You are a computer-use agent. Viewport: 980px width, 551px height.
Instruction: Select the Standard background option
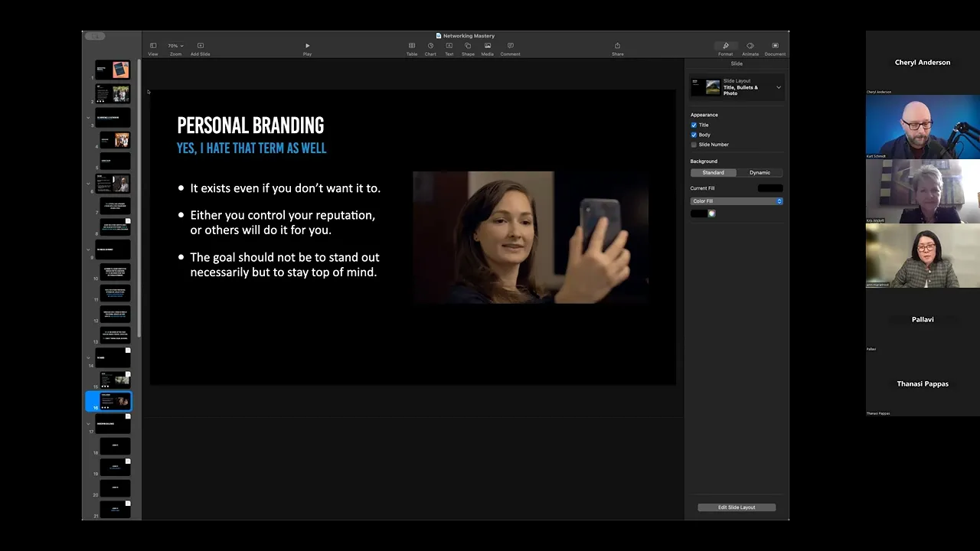click(714, 173)
